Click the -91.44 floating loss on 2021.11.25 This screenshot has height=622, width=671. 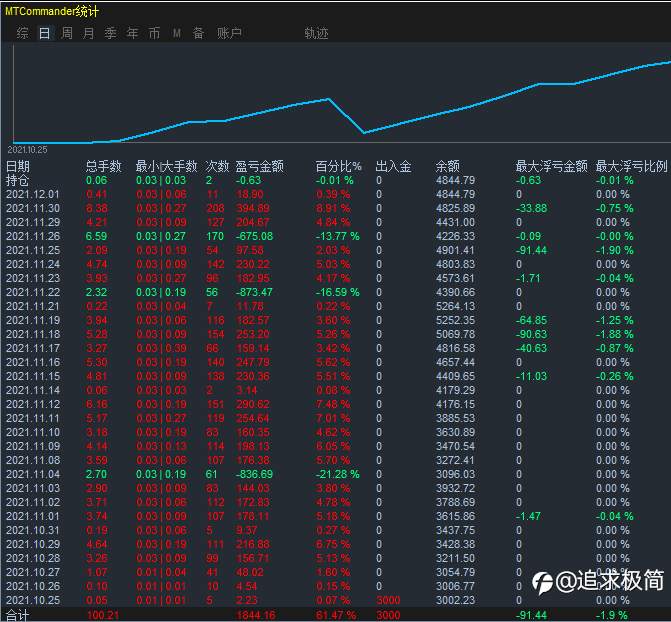(531, 250)
